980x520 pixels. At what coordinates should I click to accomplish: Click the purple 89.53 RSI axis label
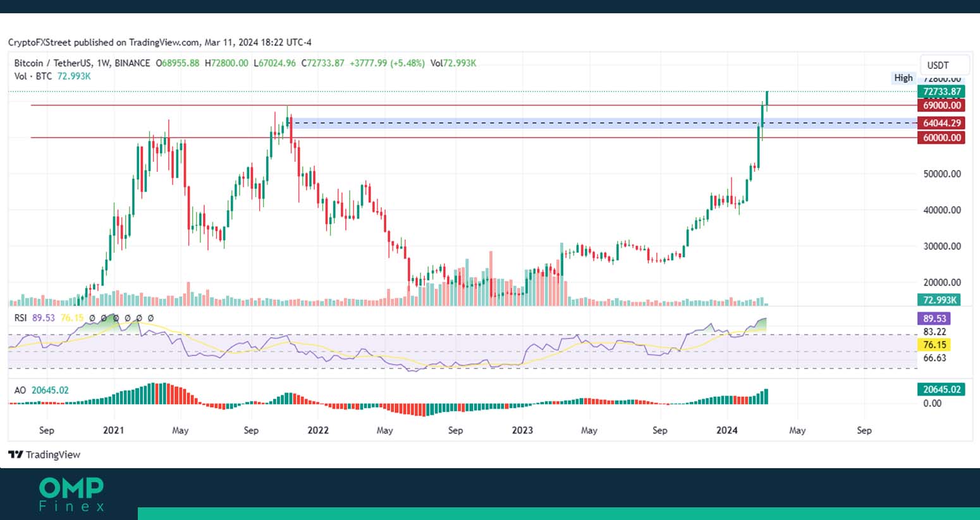tap(934, 318)
